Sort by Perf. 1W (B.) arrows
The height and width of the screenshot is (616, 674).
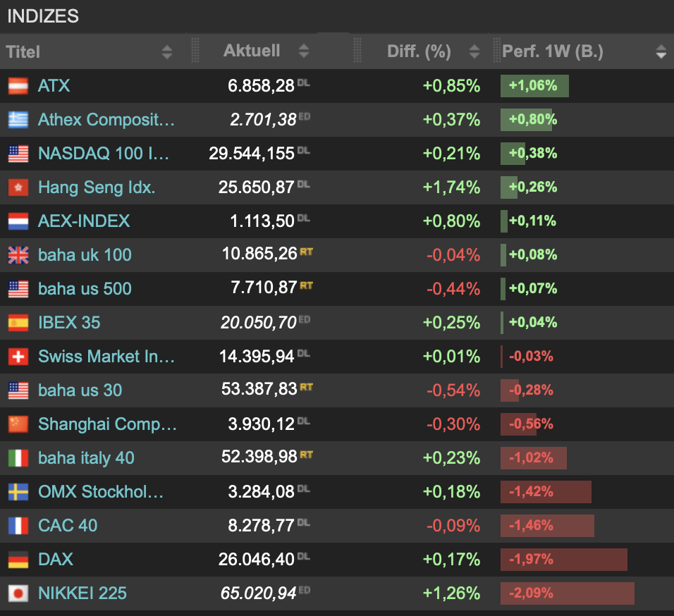pos(661,52)
